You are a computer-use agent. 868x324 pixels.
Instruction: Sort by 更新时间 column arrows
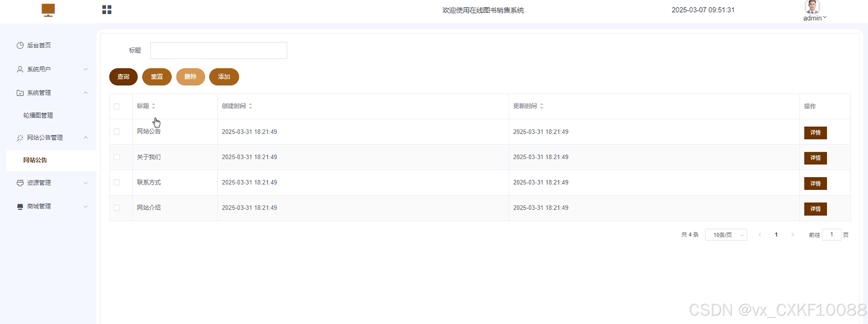[x=541, y=106]
